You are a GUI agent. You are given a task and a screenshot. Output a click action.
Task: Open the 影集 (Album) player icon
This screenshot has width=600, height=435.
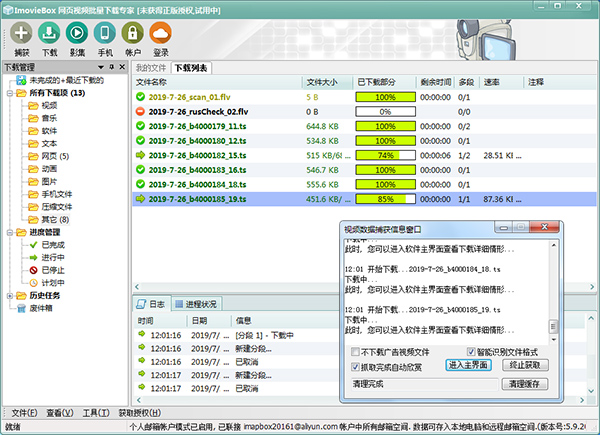click(x=77, y=33)
